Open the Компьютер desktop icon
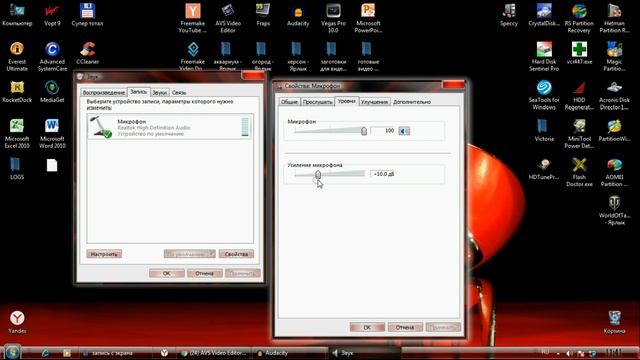This screenshot has width=640, height=360. tap(17, 15)
